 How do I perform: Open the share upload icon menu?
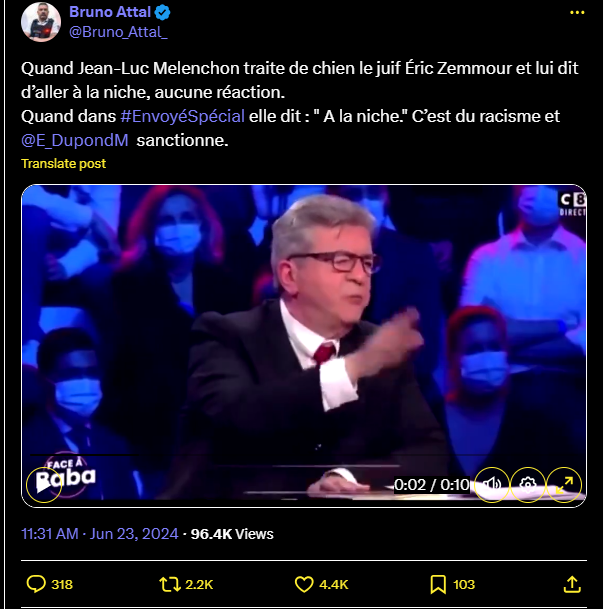click(x=572, y=584)
